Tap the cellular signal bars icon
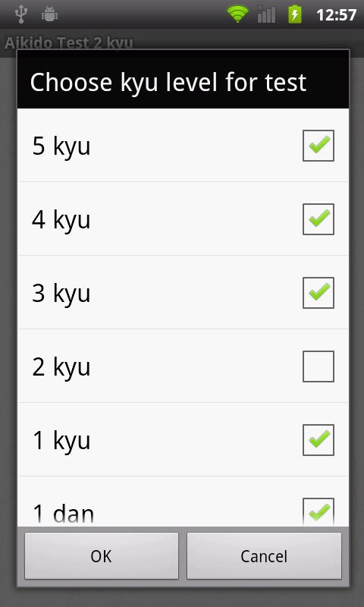Viewport: 364px width, 607px height. coord(266,14)
